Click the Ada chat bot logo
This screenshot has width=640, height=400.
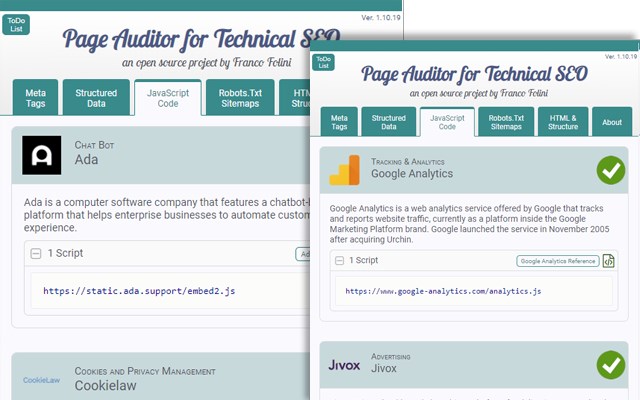coord(42,155)
